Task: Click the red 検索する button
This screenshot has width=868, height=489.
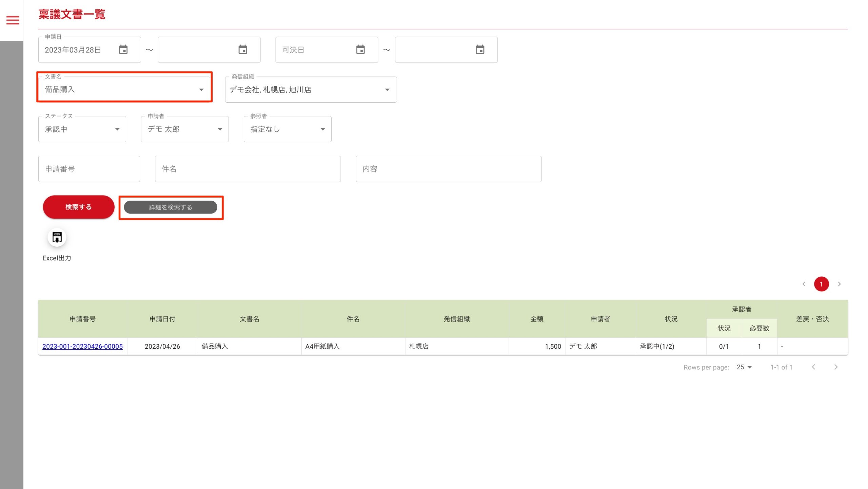Action: click(78, 207)
